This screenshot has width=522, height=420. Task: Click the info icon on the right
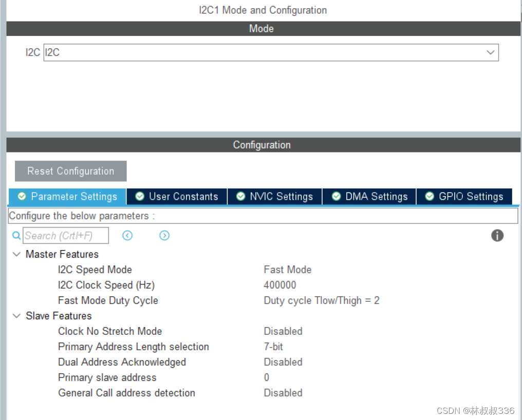(497, 235)
